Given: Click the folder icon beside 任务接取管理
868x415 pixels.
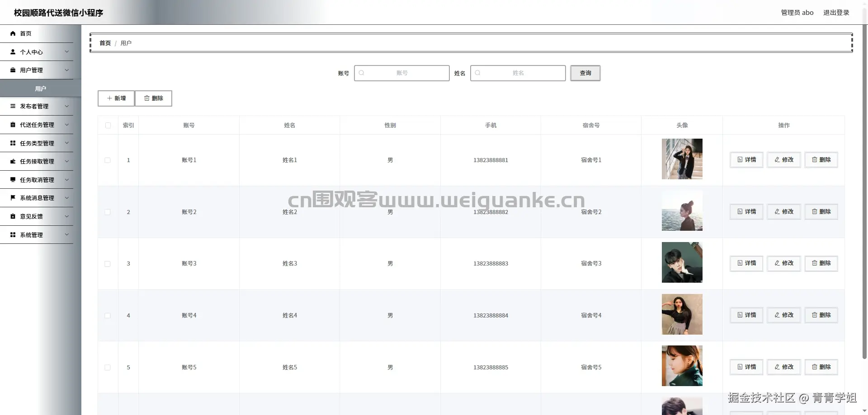Looking at the screenshot, I should [x=13, y=161].
